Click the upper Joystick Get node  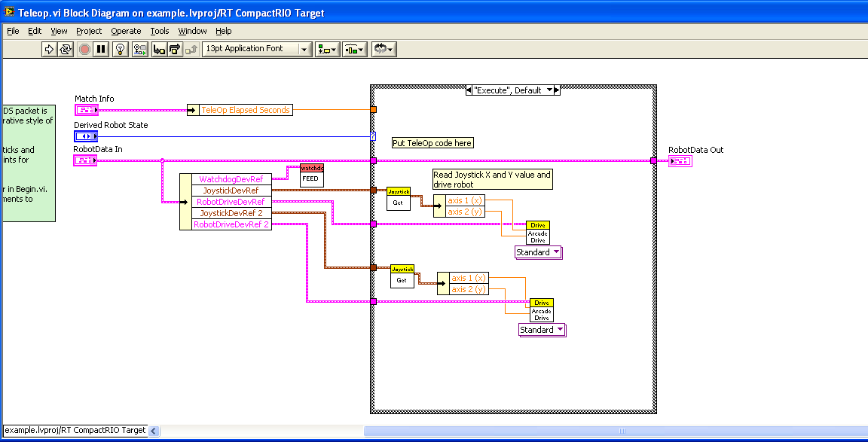399,199
